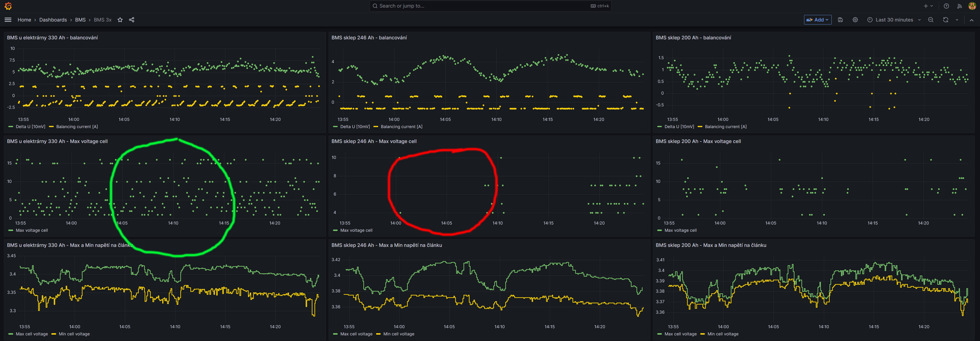This screenshot has width=980, height=341.
Task: Go to Dashboards in breadcrumb
Action: point(53,20)
